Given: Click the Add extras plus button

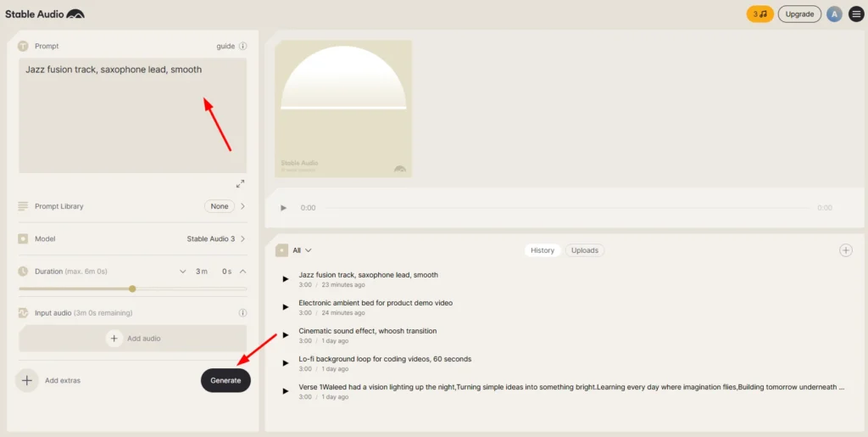Looking at the screenshot, I should coord(26,380).
